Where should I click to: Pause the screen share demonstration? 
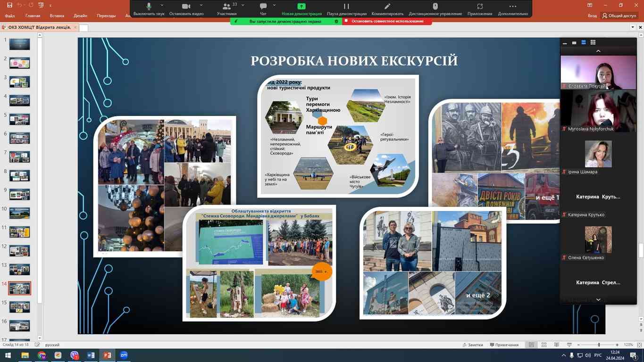pos(346,7)
